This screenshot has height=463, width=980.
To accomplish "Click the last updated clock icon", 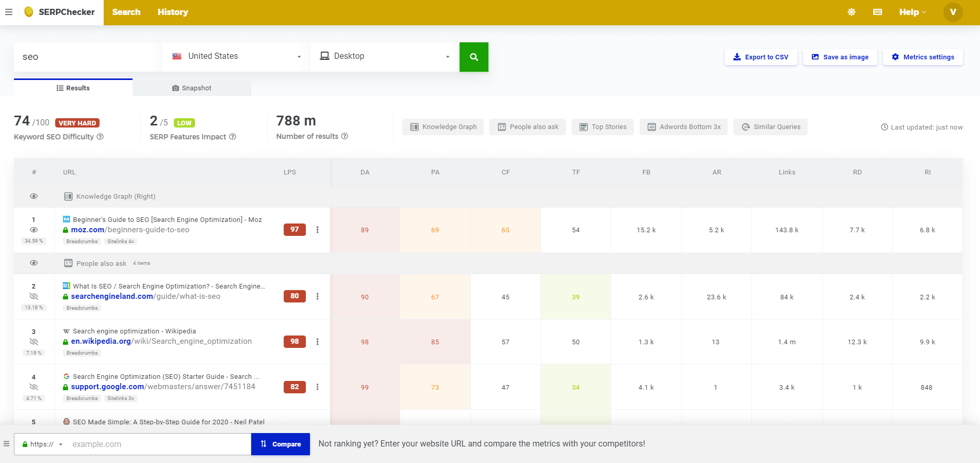I will [884, 127].
